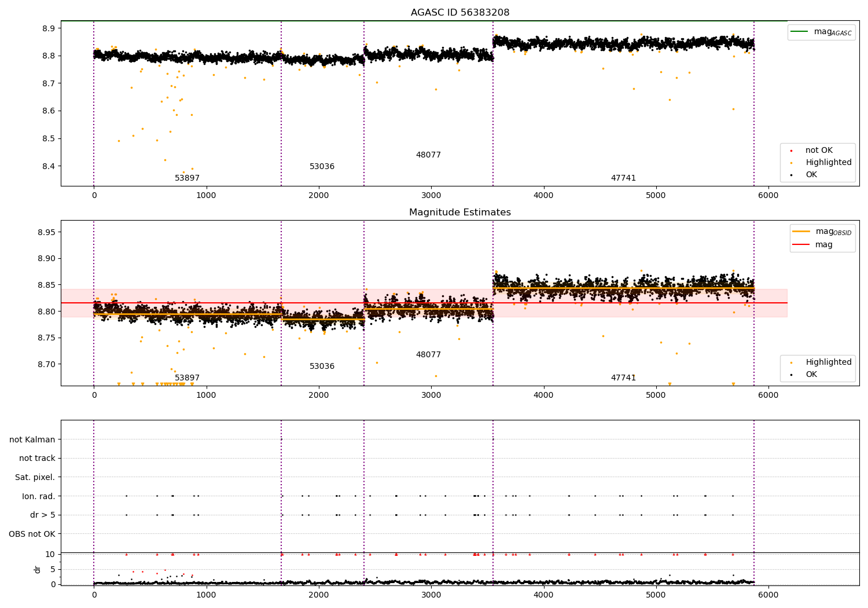
Task: Click the 'dr > 5' flag row label
Action: click(43, 515)
